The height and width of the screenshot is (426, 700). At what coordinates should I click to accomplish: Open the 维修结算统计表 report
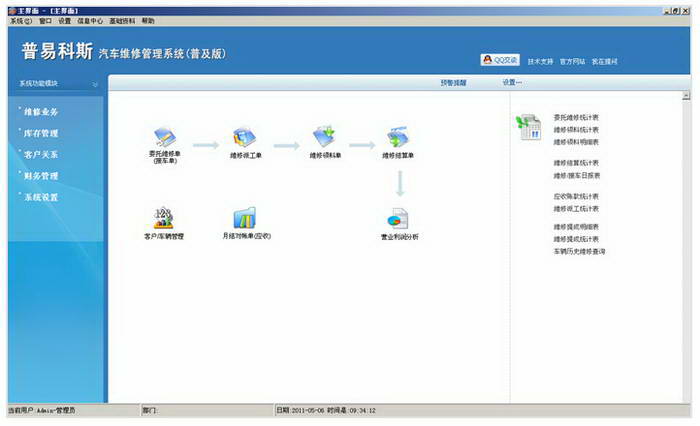tap(576, 163)
